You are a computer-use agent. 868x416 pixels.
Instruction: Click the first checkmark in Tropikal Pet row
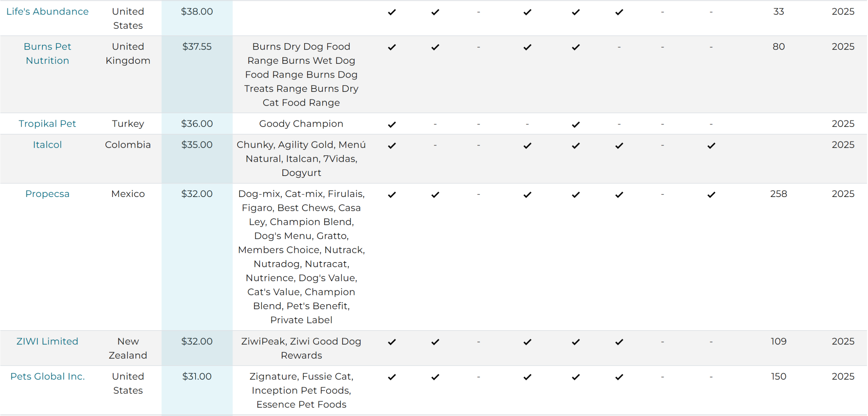coord(392,124)
